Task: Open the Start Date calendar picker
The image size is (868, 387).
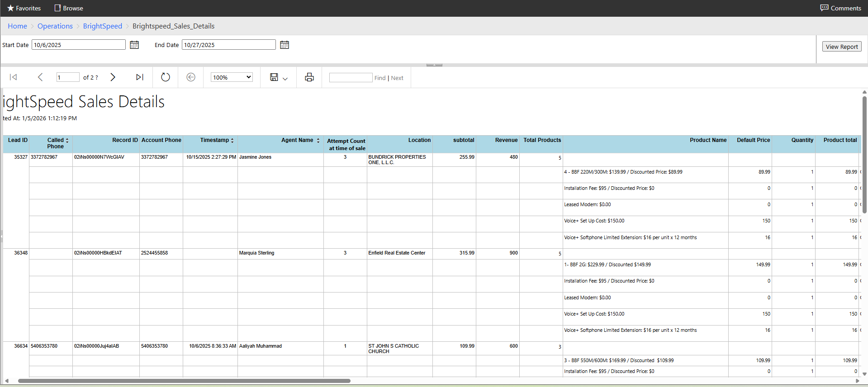Action: (134, 45)
